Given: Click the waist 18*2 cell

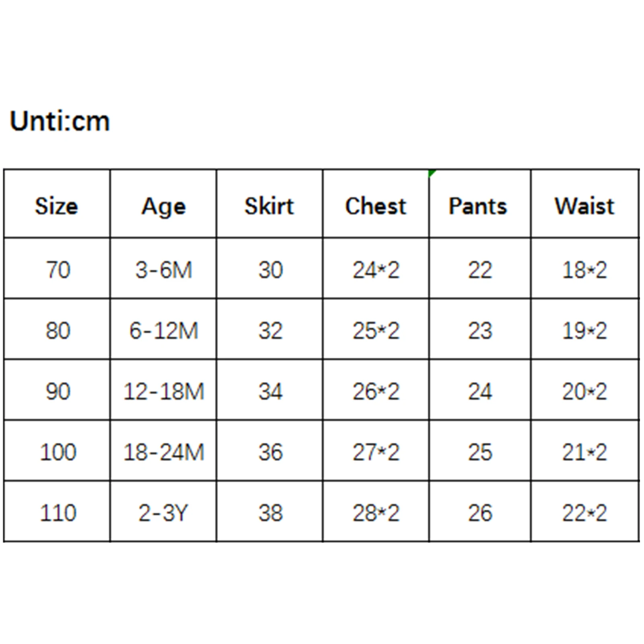Looking at the screenshot, I should point(584,270).
